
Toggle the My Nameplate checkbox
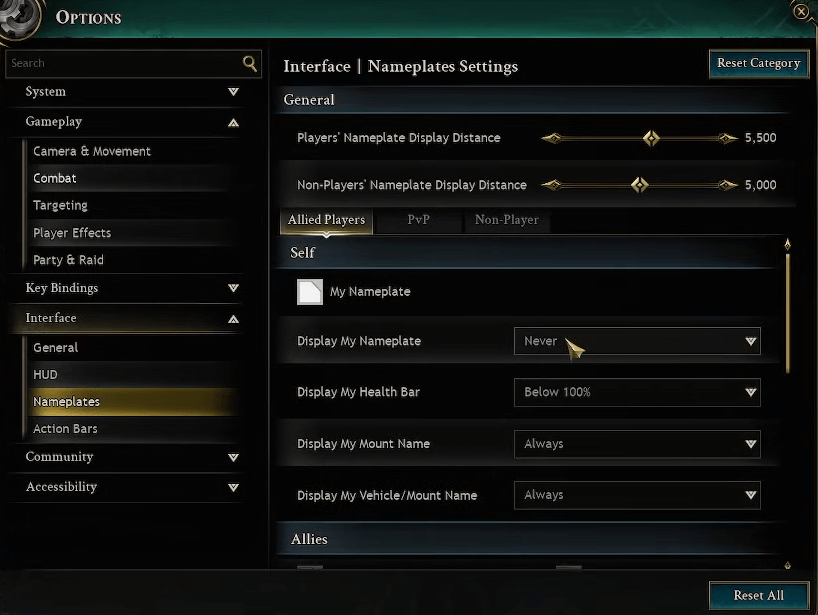pyautogui.click(x=309, y=292)
